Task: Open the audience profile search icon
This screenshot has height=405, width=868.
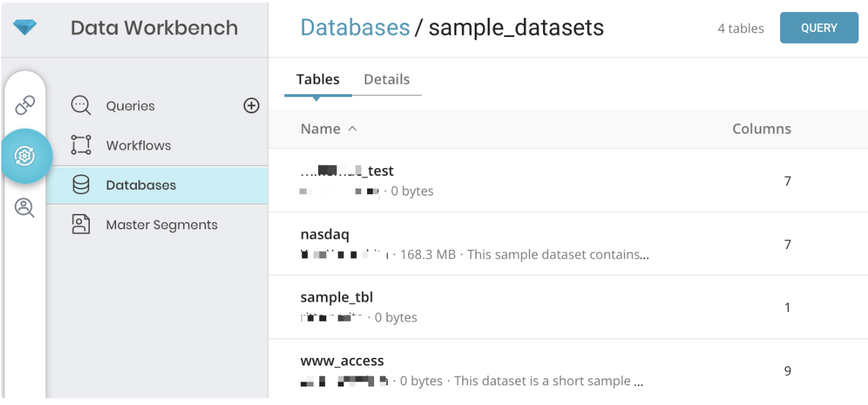Action: click(25, 208)
